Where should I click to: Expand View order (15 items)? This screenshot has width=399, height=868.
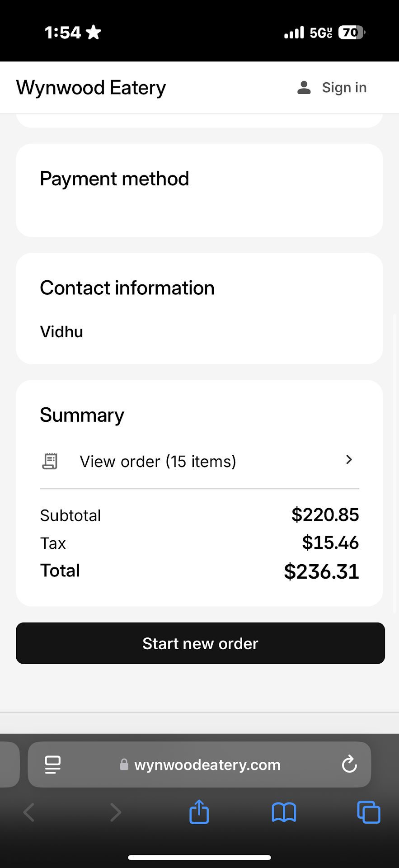158,462
